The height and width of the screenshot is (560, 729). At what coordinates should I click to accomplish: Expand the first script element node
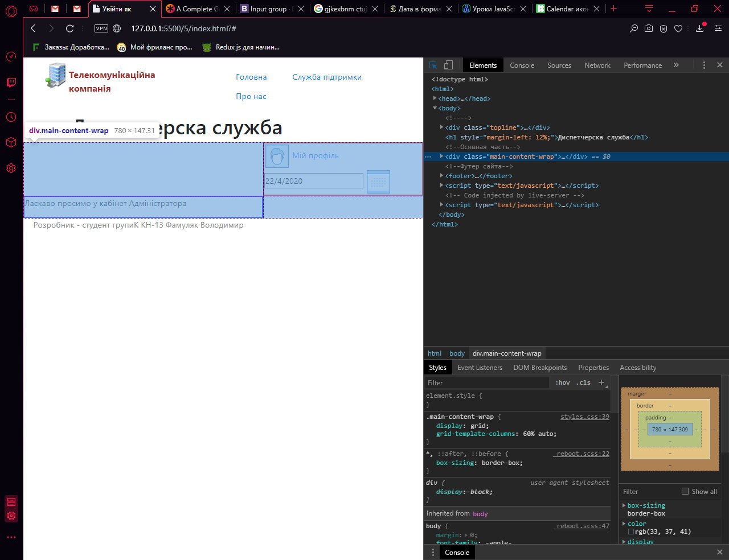(x=442, y=186)
